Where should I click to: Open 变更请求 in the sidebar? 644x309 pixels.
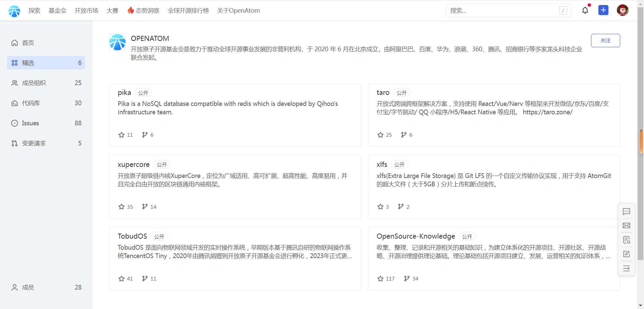tap(46, 143)
